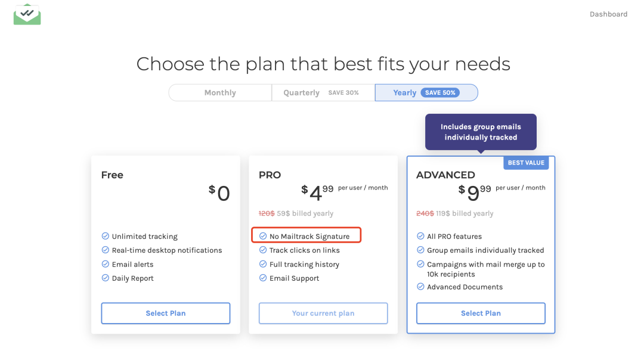Screen dimensions: 644x354
Task: Click checkmark icon next to Track clicks on links
Action: pyautogui.click(x=263, y=250)
